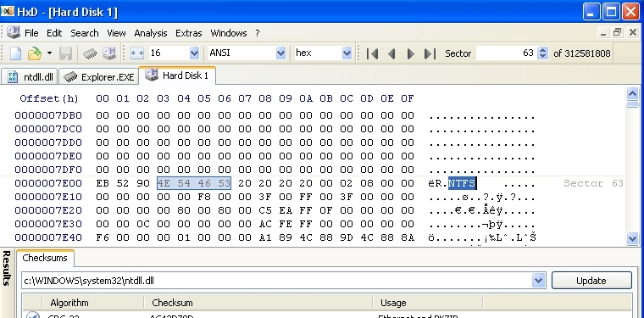Go to previous sector button
644x318 pixels.
point(391,53)
